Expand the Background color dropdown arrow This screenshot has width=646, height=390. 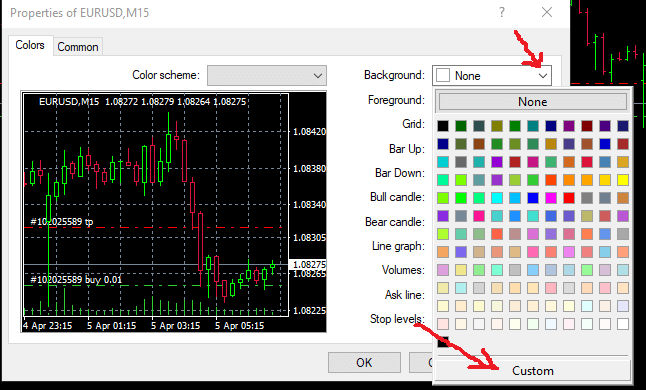543,76
